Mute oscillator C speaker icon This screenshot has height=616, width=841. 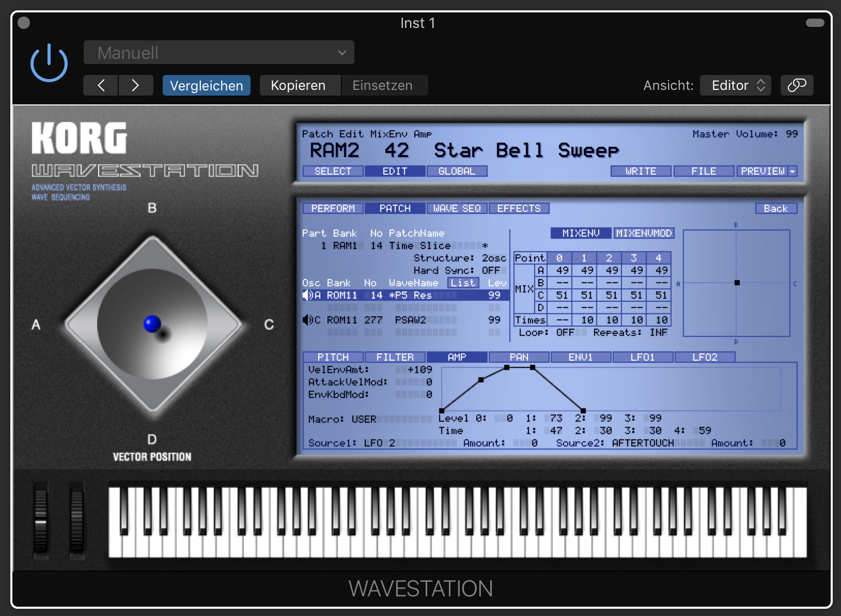pos(307,320)
